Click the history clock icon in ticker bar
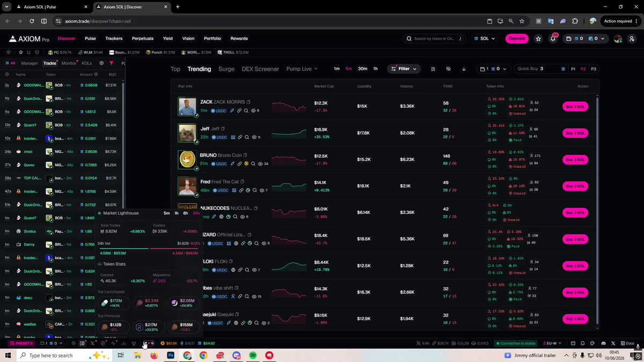Image resolution: width=644 pixels, height=362 pixels. [36, 52]
